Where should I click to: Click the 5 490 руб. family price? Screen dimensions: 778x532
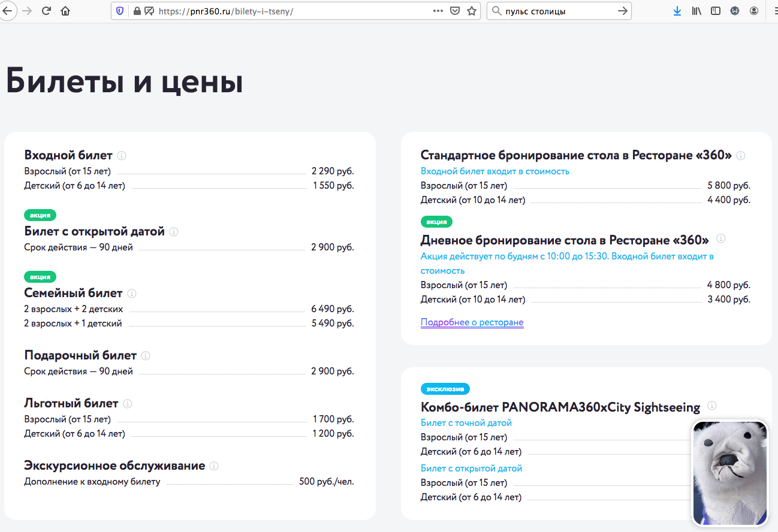click(333, 324)
